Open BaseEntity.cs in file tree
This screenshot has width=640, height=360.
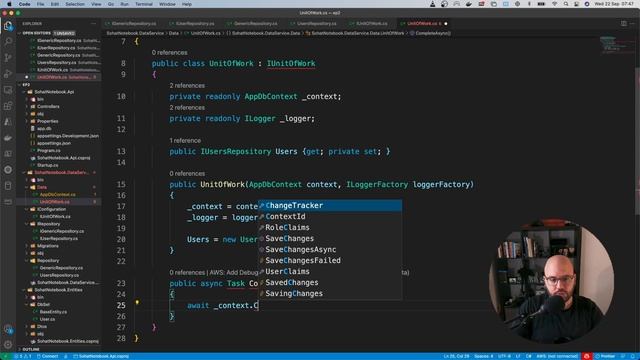click(53, 312)
